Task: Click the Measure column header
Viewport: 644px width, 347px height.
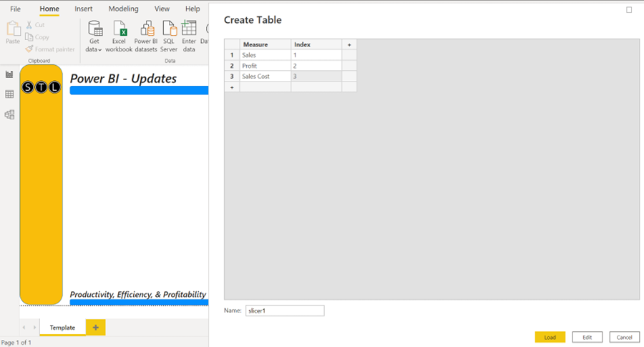Action: 265,44
